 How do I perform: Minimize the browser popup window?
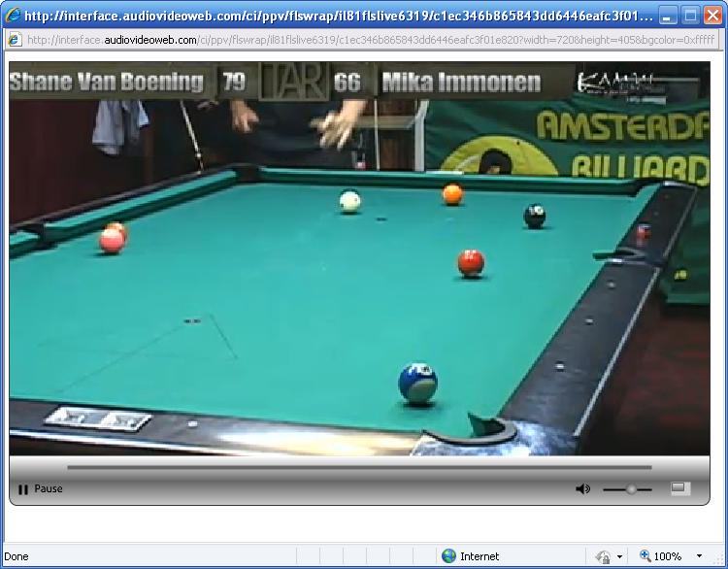pyautogui.click(x=668, y=16)
